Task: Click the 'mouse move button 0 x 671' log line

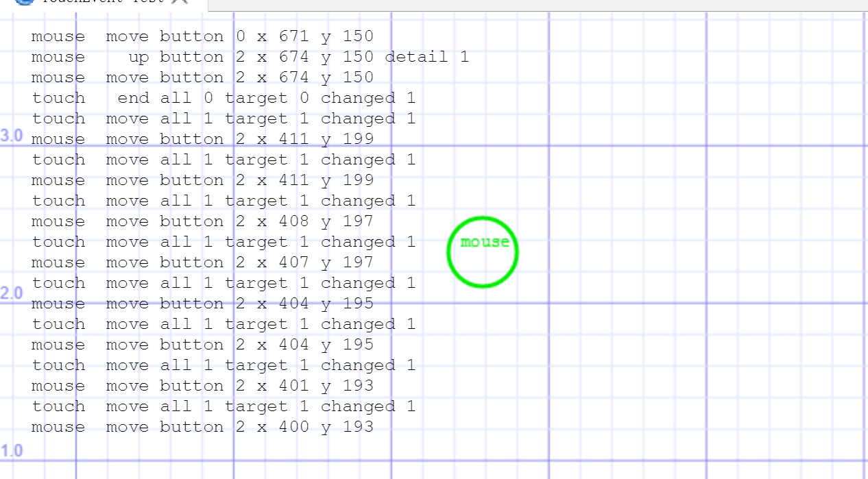Action: pos(202,36)
